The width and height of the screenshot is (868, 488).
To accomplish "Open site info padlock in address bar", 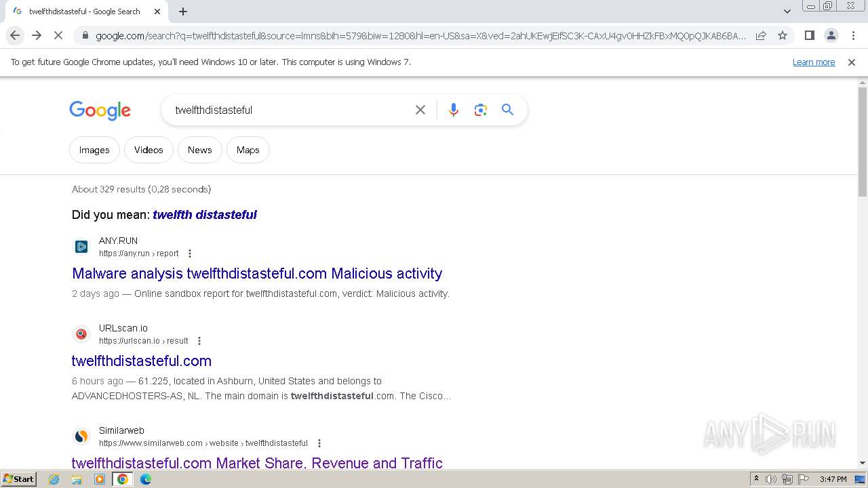I will (x=85, y=36).
